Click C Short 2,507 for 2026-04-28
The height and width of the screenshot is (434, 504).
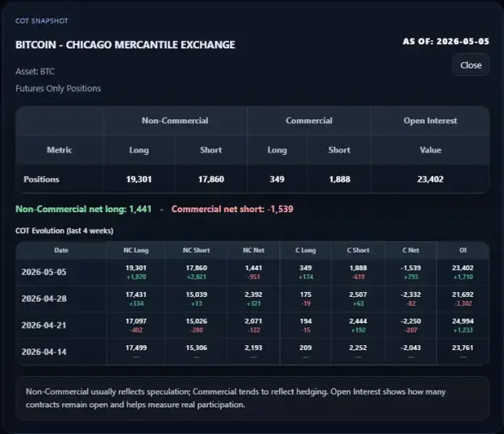coord(358,294)
